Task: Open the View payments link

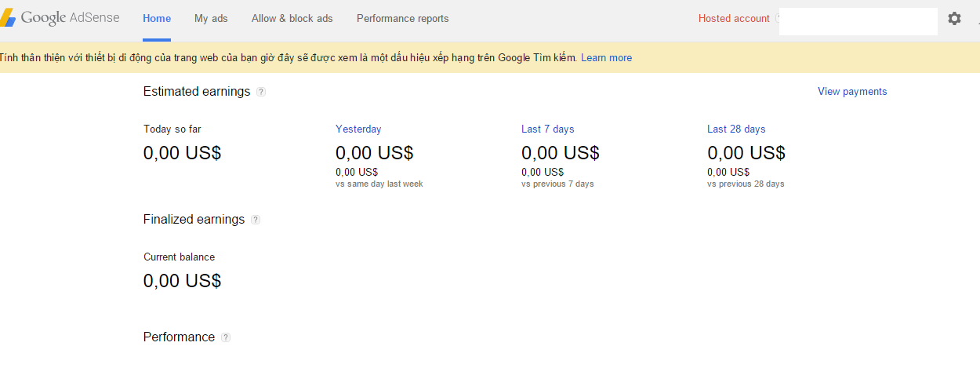Action: pos(852,92)
